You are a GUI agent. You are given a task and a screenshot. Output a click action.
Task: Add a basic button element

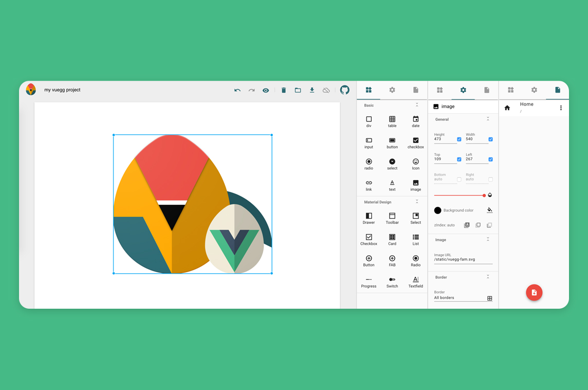tap(392, 143)
